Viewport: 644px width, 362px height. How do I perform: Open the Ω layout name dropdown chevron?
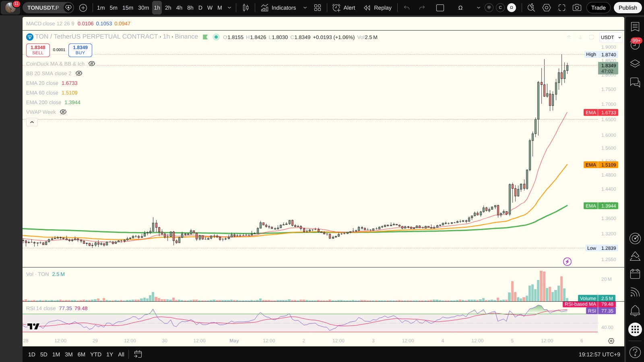(478, 8)
